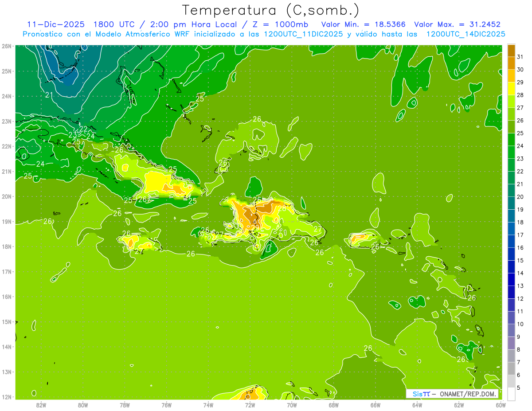The width and height of the screenshot is (532, 411).
Task: Click the 64W longitude axis label
Action: pos(417,405)
